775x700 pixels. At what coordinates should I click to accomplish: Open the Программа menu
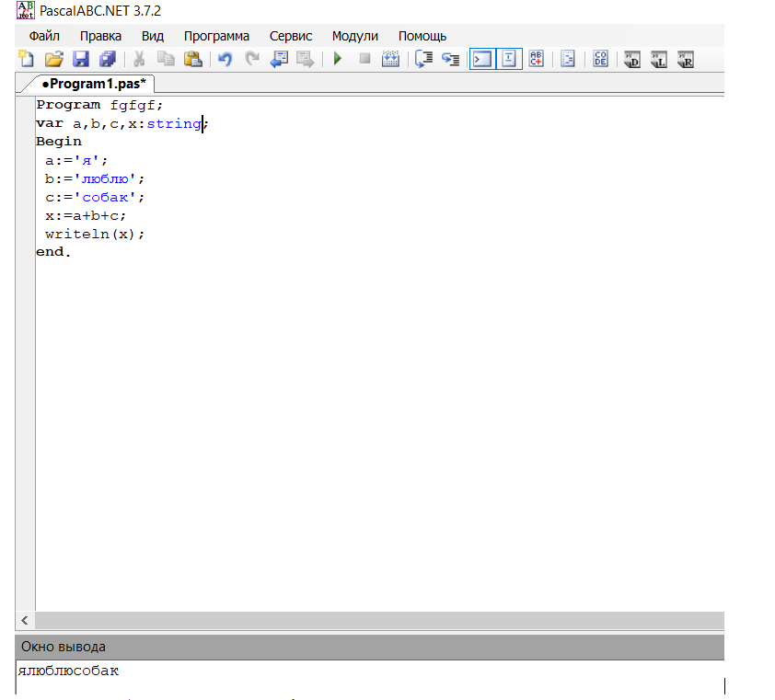[x=216, y=36]
